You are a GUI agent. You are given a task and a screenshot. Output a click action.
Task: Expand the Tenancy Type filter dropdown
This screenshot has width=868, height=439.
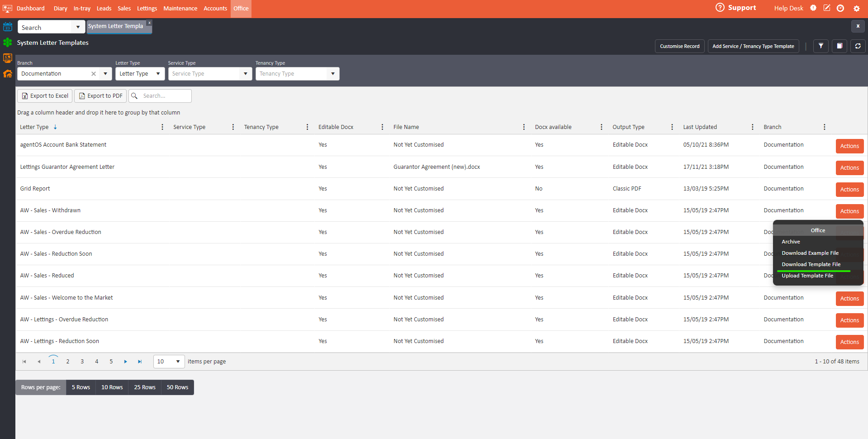[333, 74]
